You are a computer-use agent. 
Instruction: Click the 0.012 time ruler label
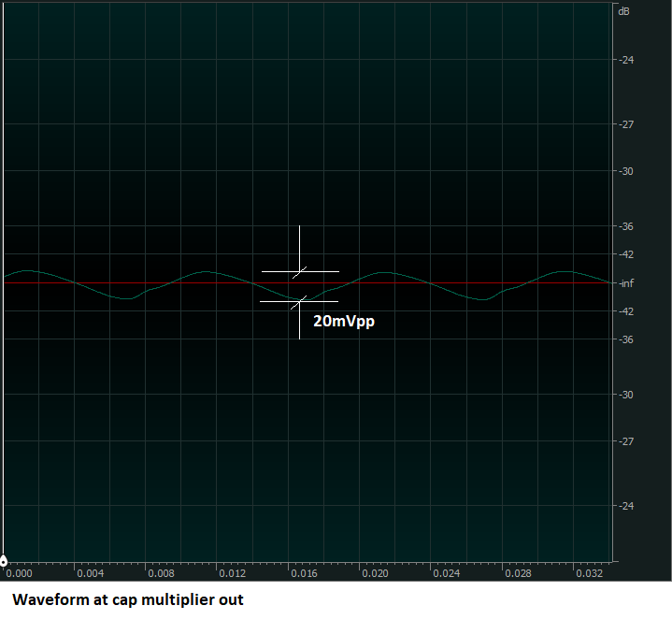(x=233, y=573)
